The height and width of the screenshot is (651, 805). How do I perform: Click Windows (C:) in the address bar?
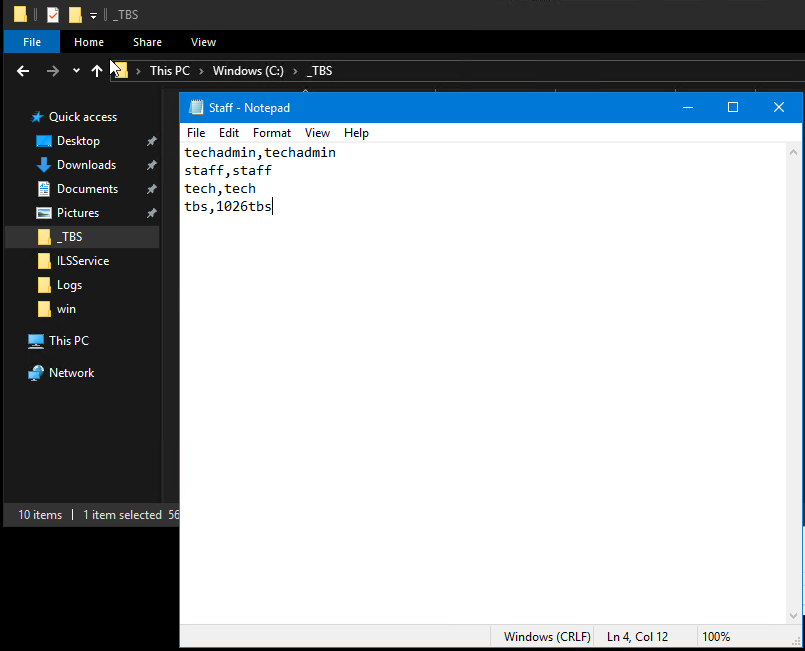pyautogui.click(x=248, y=71)
